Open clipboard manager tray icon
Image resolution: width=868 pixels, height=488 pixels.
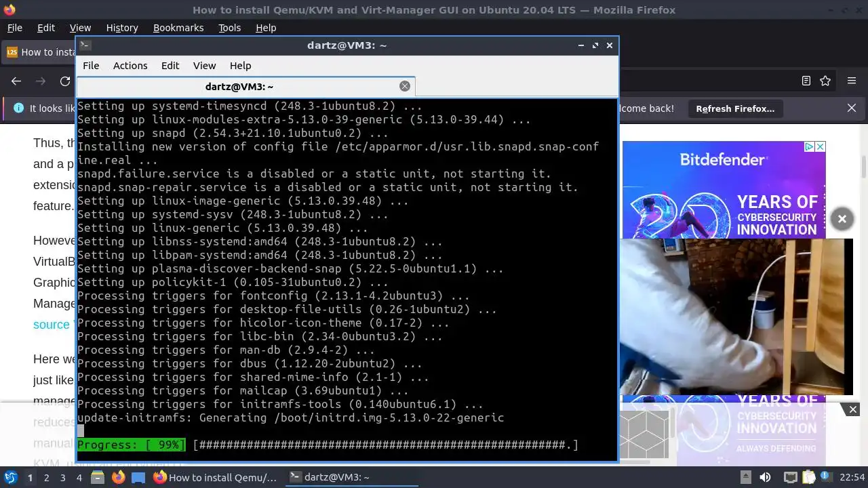(x=809, y=477)
